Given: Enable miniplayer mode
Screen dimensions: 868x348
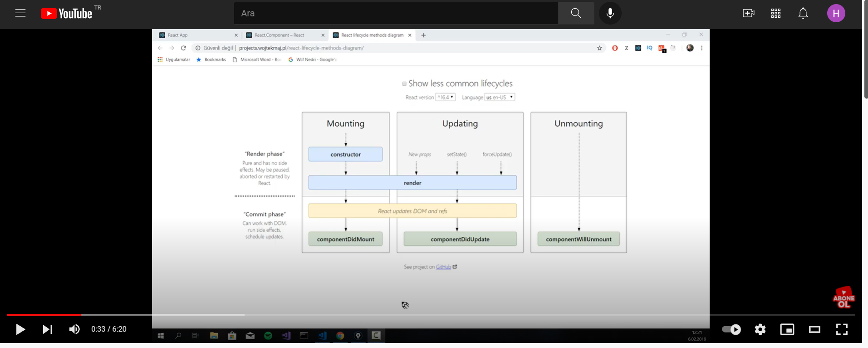Looking at the screenshot, I should point(787,329).
